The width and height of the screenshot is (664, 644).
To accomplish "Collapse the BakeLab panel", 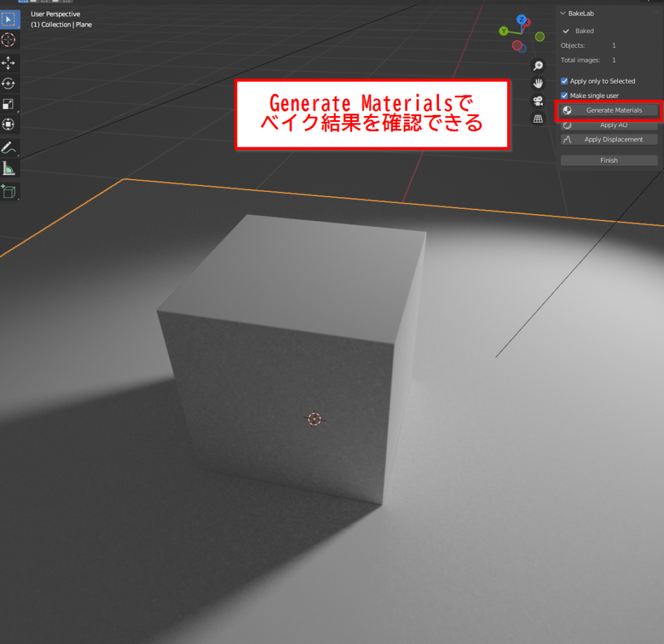I will (x=562, y=12).
